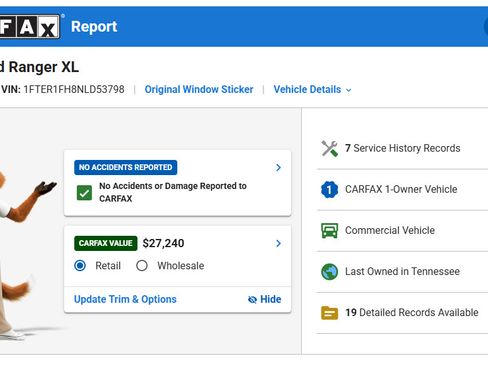This screenshot has height=366, width=488.
Task: Click the VIN number 1FTER1FH8NLD53798
Action: pos(74,89)
